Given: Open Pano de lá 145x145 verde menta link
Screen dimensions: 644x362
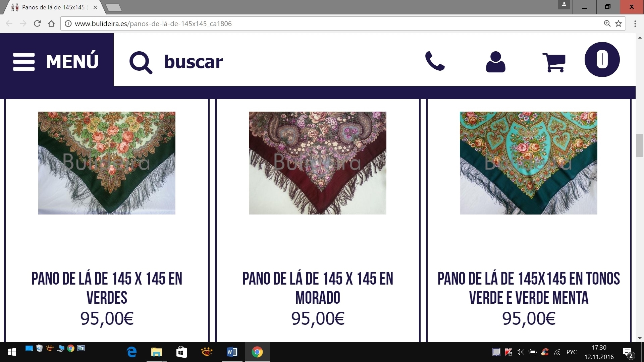Looking at the screenshot, I should [x=529, y=288].
